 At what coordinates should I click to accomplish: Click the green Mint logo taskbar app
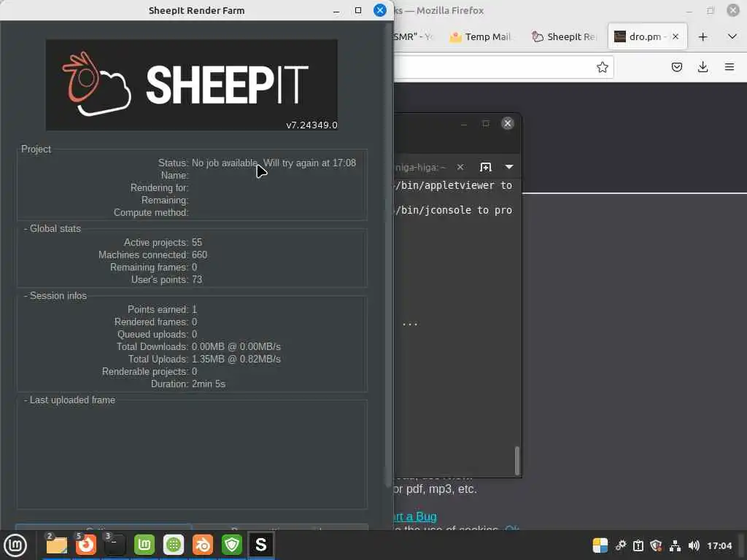144,545
